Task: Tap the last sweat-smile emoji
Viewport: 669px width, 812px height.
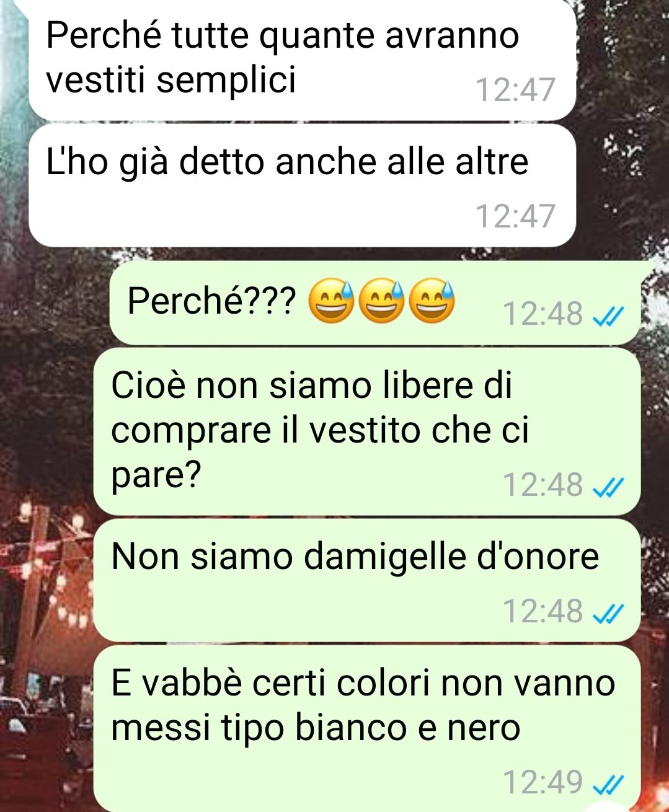Action: click(433, 301)
